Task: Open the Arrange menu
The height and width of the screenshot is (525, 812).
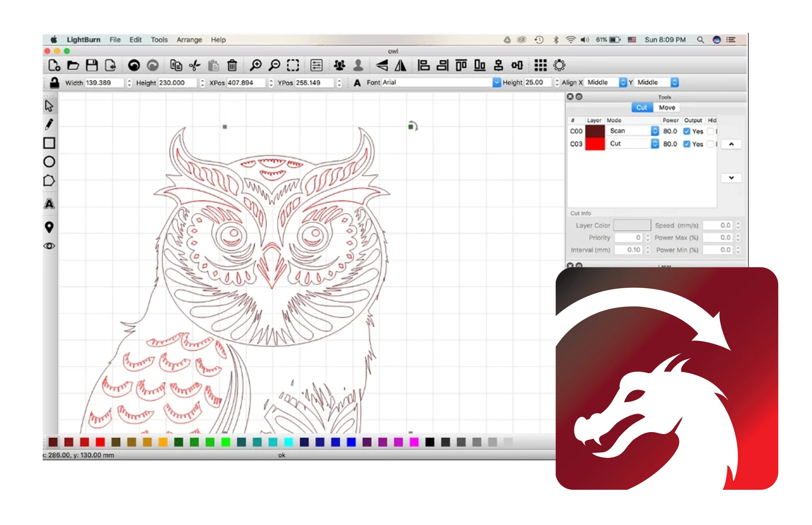Action: coord(189,40)
